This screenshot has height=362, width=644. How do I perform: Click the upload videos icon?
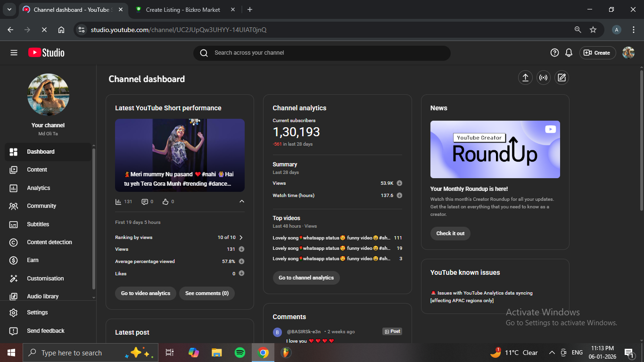(525, 78)
